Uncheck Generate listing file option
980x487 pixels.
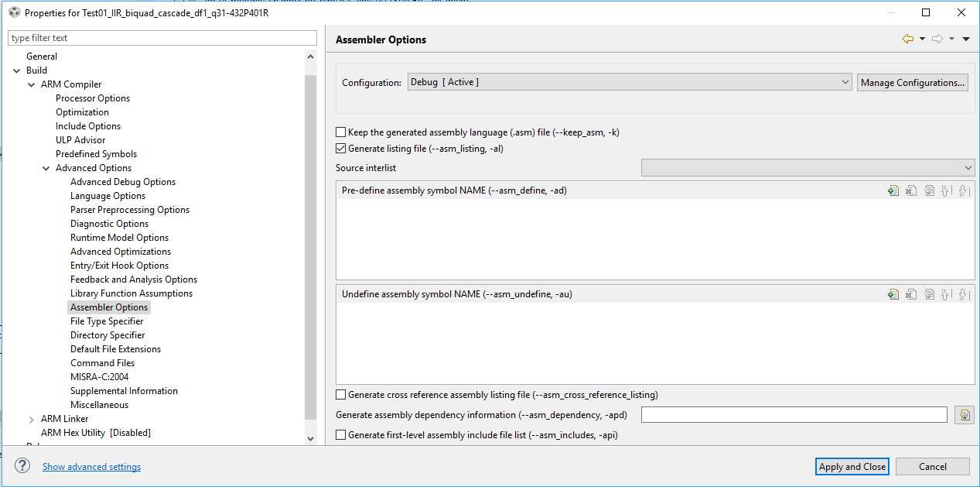pyautogui.click(x=341, y=148)
